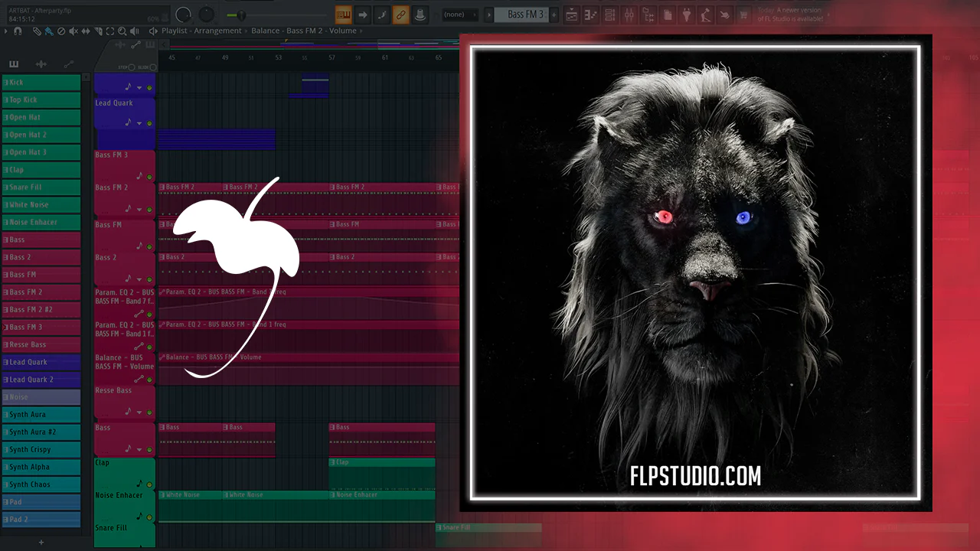The height and width of the screenshot is (551, 980).
Task: Toggle the STEP edit mode switch
Action: [x=131, y=67]
